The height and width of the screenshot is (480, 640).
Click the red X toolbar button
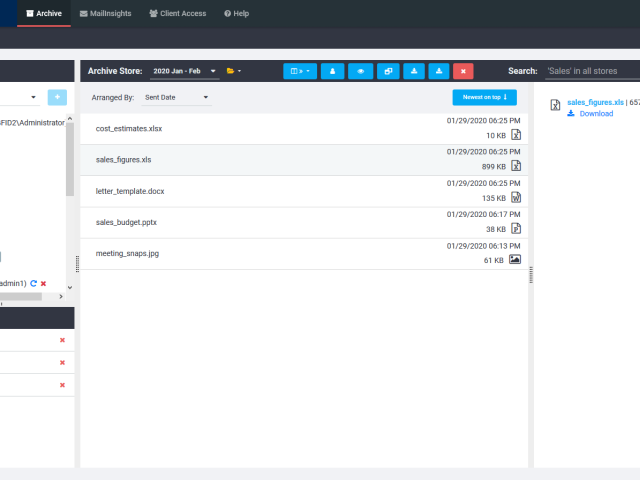(x=463, y=71)
